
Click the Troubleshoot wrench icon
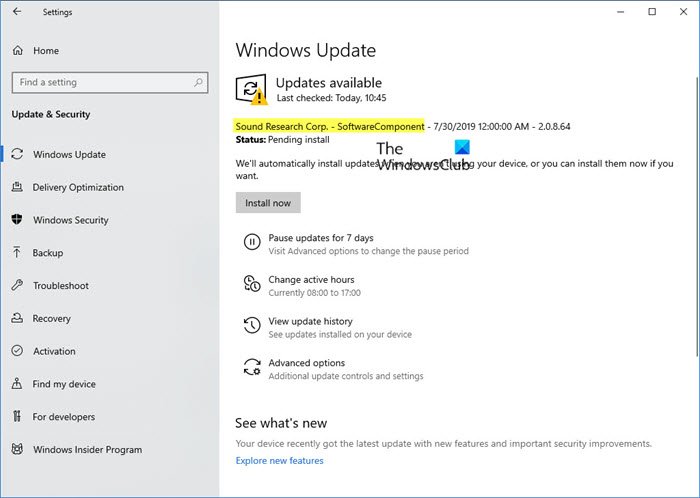point(17,285)
